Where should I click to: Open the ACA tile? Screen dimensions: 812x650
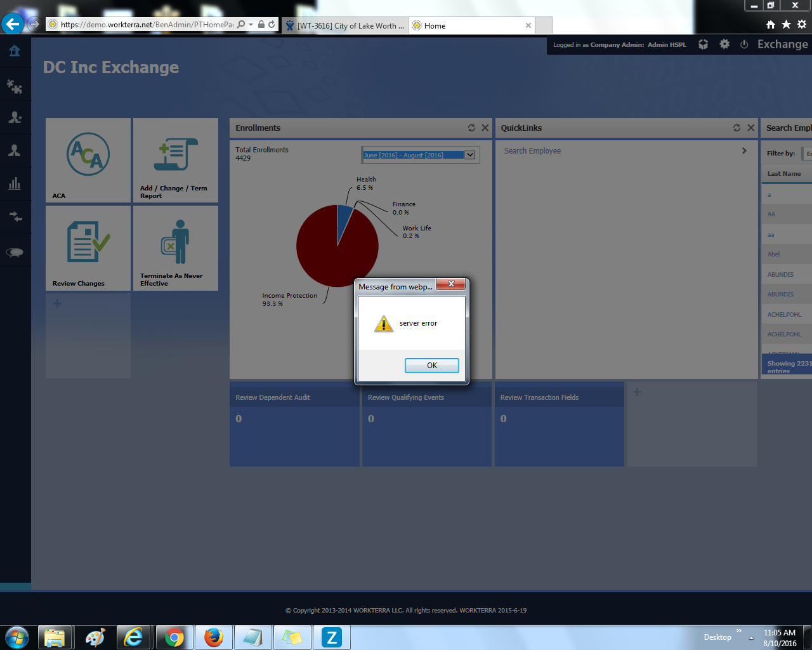coord(88,160)
